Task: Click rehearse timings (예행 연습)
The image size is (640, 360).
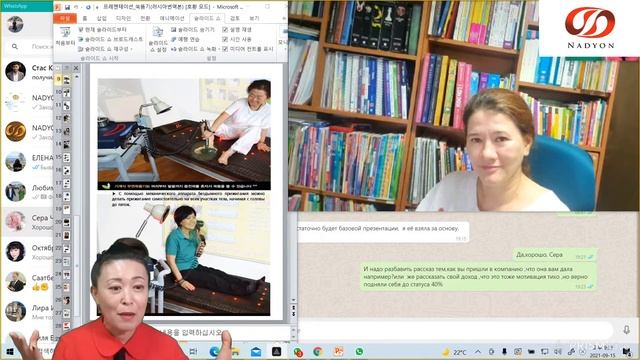Action: click(185, 39)
